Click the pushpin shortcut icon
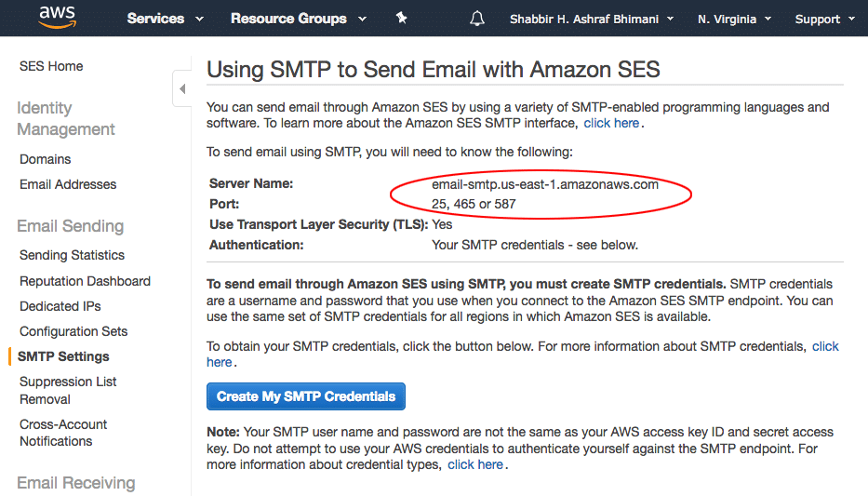This screenshot has height=496, width=868. tap(402, 19)
